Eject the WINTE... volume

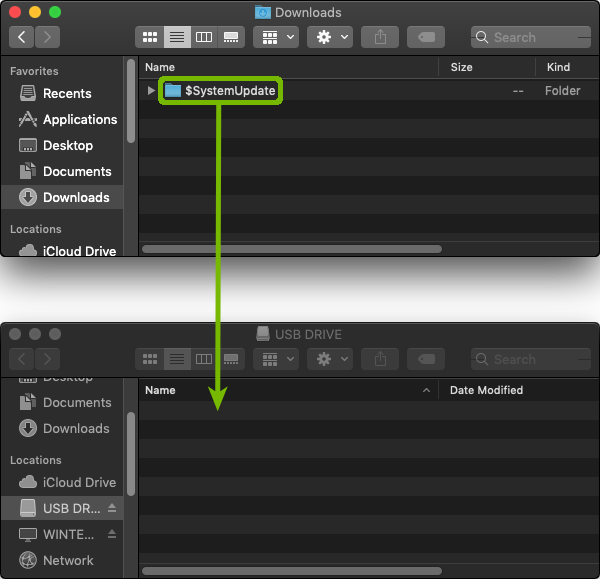tap(112, 534)
